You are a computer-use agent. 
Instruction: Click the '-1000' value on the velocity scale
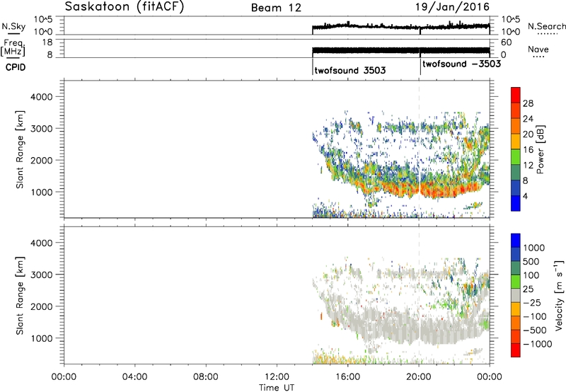pyautogui.click(x=538, y=344)
